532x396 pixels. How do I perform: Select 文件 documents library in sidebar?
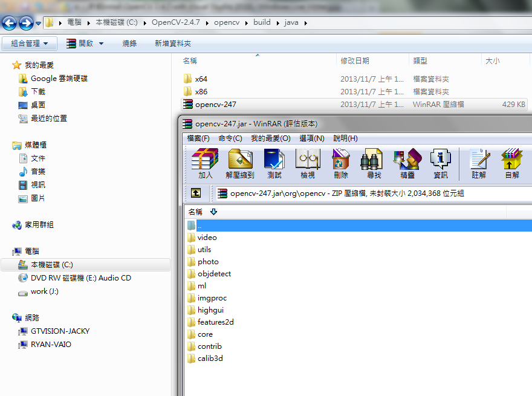click(37, 158)
